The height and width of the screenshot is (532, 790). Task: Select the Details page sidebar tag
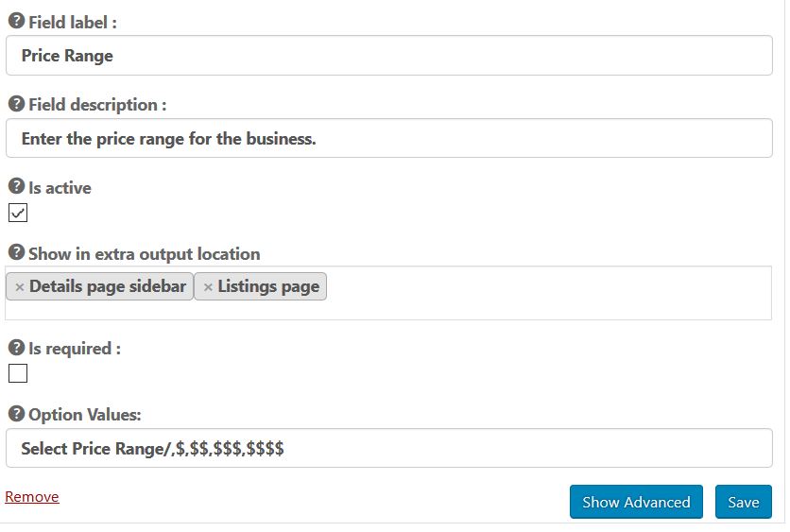click(x=107, y=286)
